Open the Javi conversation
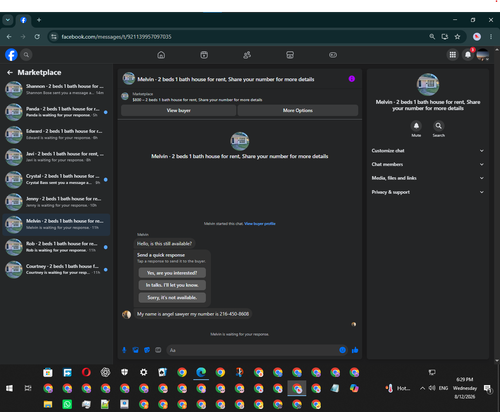500x412 pixels. point(56,157)
